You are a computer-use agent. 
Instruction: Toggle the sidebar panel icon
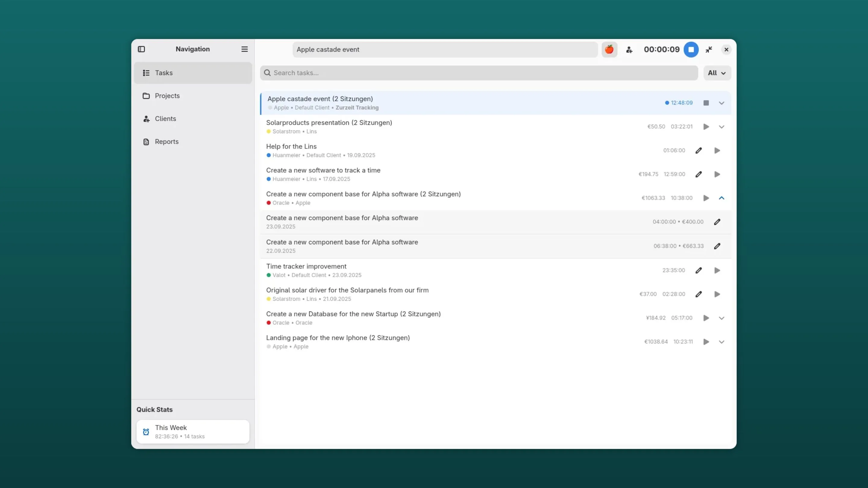(142, 49)
